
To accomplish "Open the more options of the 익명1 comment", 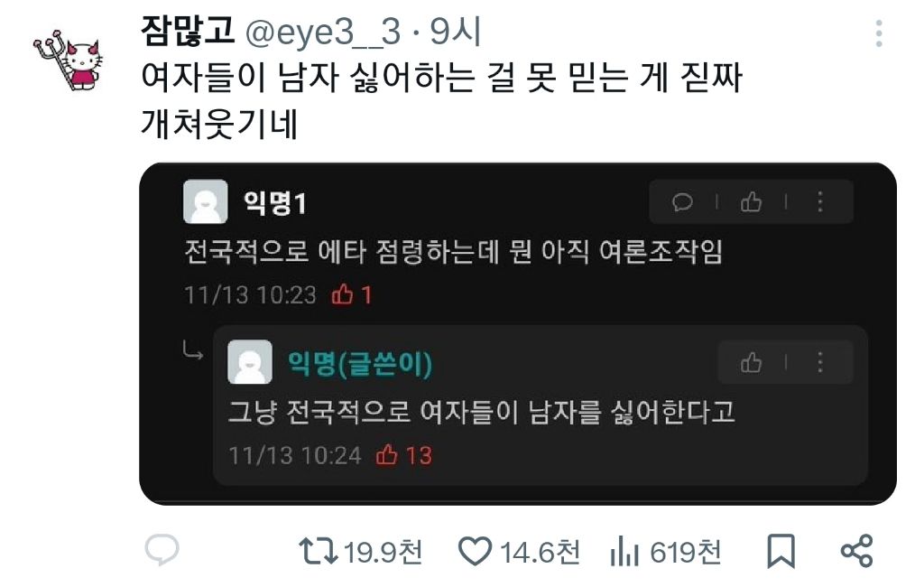I will pos(820,202).
